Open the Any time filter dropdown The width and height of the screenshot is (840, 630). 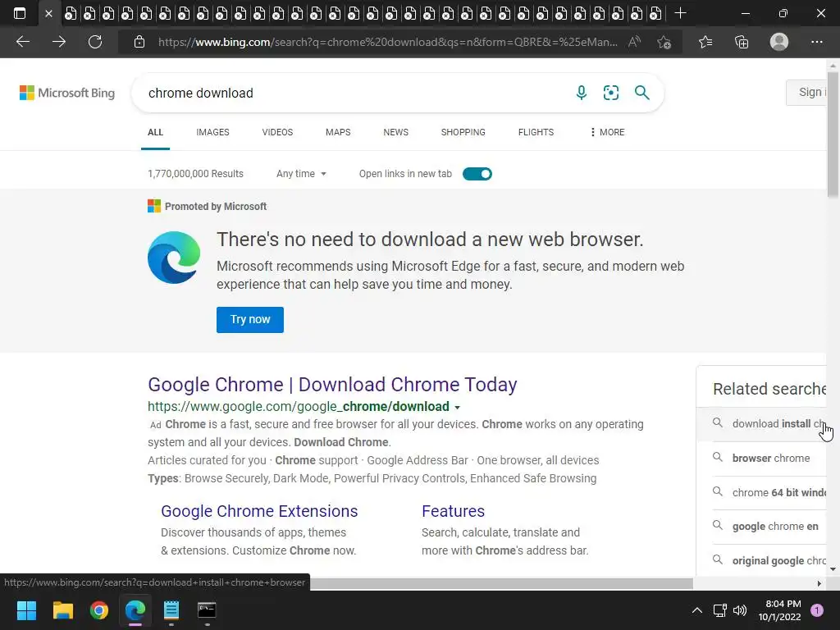(x=301, y=174)
